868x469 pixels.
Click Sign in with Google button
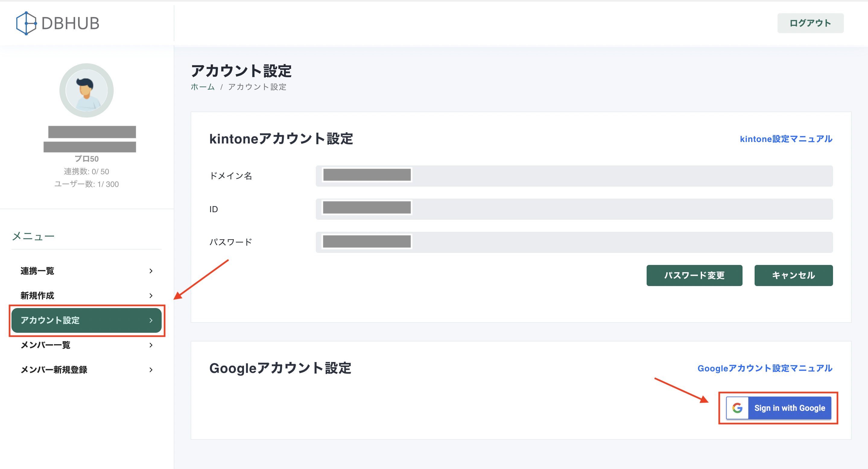click(789, 408)
